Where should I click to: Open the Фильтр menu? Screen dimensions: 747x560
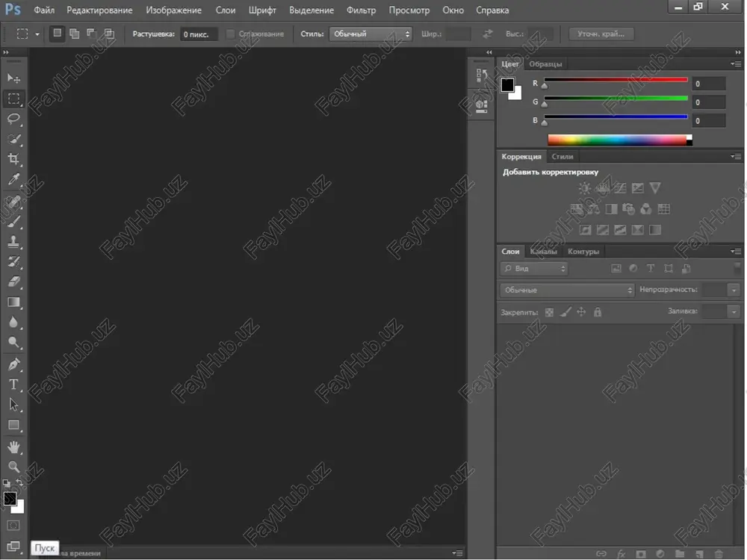click(x=361, y=10)
